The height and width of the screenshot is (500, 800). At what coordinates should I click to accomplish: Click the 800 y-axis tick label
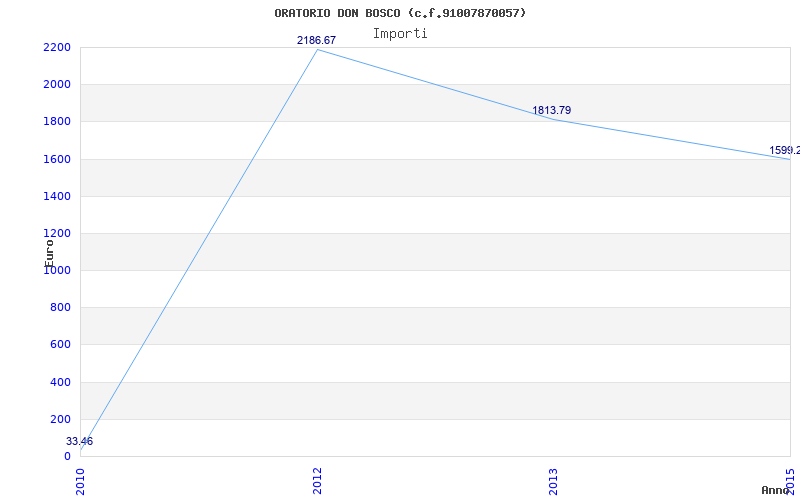click(x=60, y=308)
